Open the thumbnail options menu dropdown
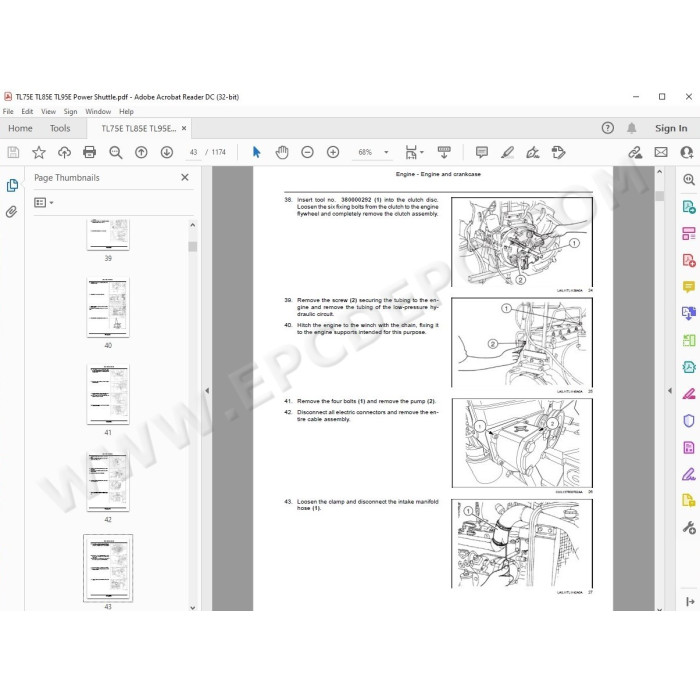Viewport: 700px width, 700px height. coord(44,203)
